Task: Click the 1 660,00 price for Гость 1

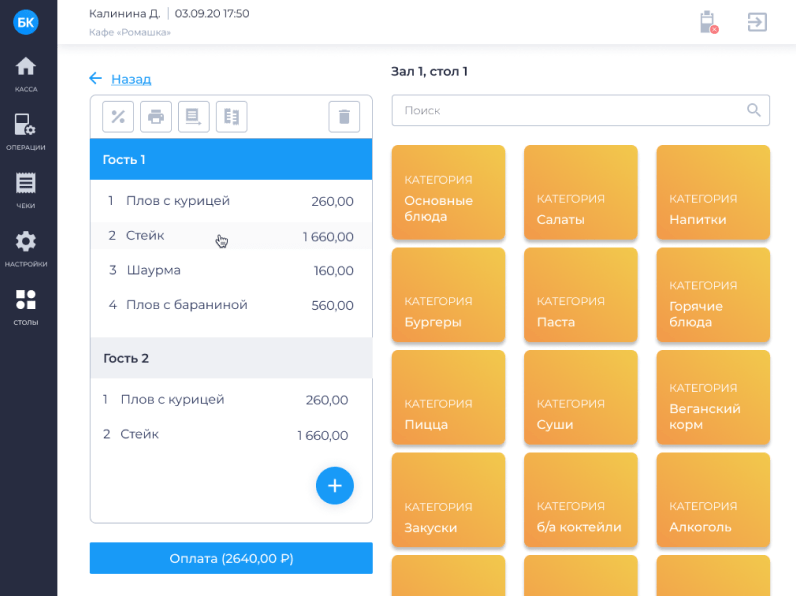Action: pos(328,237)
